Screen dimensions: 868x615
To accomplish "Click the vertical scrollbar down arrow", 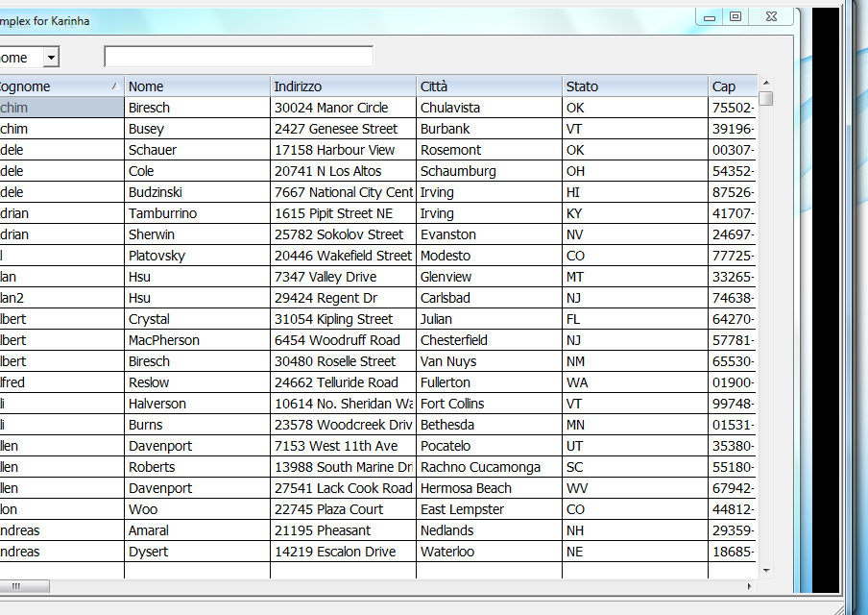I will (766, 571).
